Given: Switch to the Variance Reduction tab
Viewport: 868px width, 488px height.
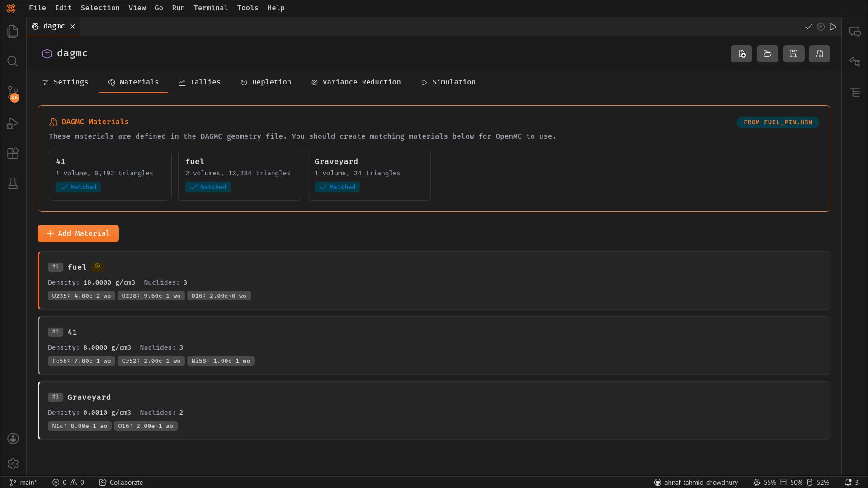Looking at the screenshot, I should [356, 82].
